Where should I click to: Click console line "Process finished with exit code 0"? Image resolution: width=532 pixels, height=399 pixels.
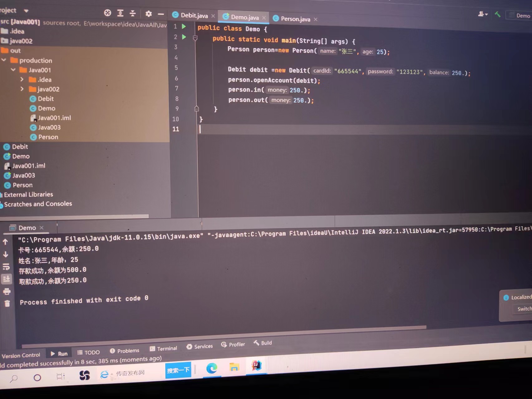84,300
